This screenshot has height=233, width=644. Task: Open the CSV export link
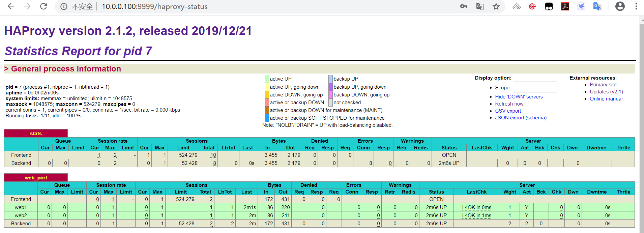[508, 111]
